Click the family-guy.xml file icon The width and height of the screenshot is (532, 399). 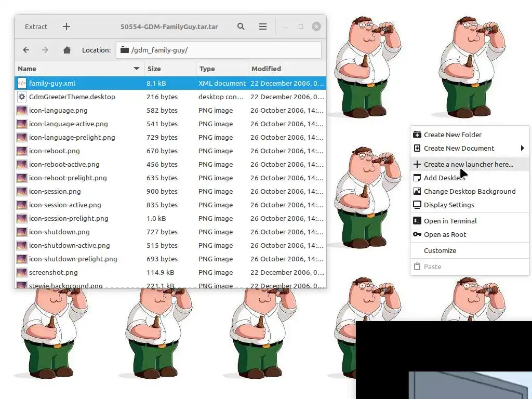point(22,83)
